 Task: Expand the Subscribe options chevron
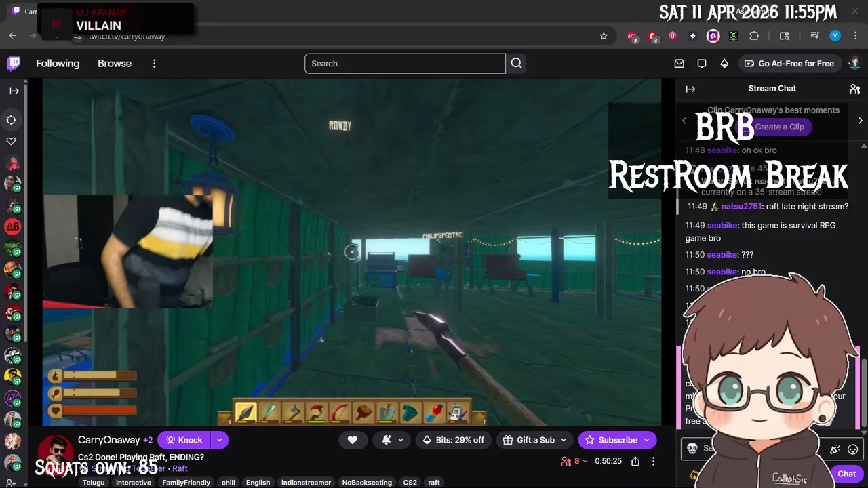647,440
